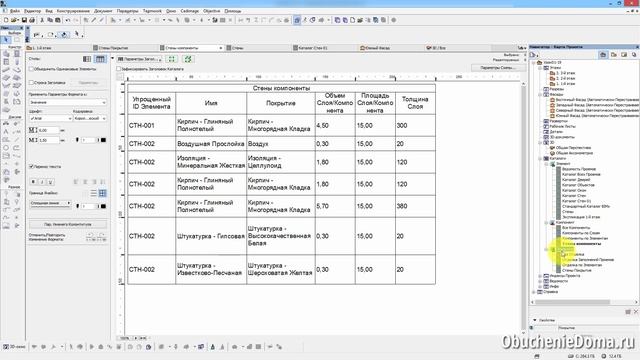Collapse the Этажи node in Navigator
This screenshot has width=640, height=360.
(540, 68)
